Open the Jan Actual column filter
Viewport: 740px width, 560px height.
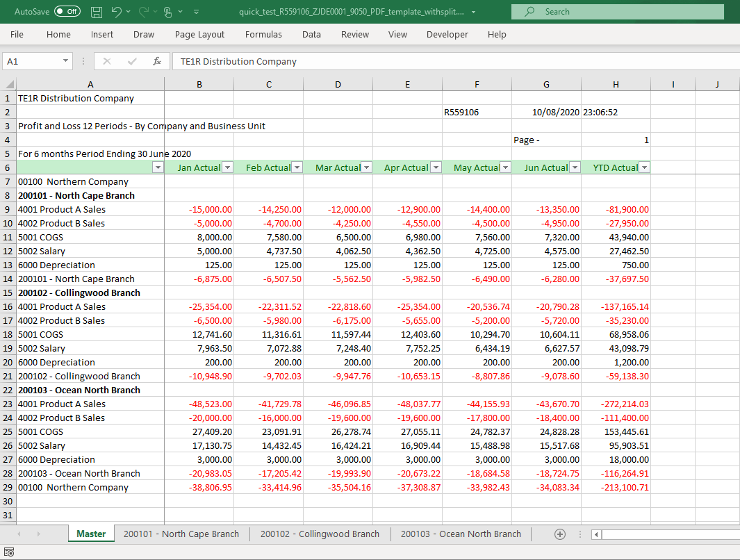tap(227, 167)
